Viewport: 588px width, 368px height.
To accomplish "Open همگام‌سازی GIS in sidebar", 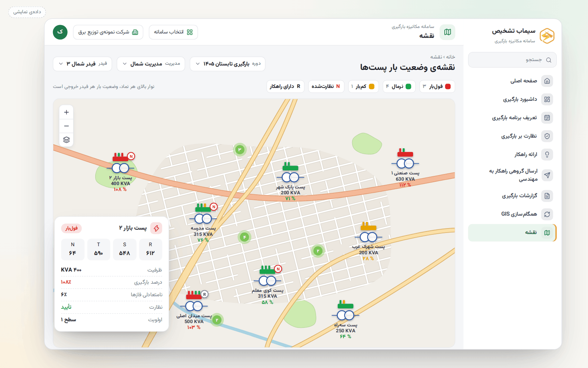I will [x=512, y=214].
